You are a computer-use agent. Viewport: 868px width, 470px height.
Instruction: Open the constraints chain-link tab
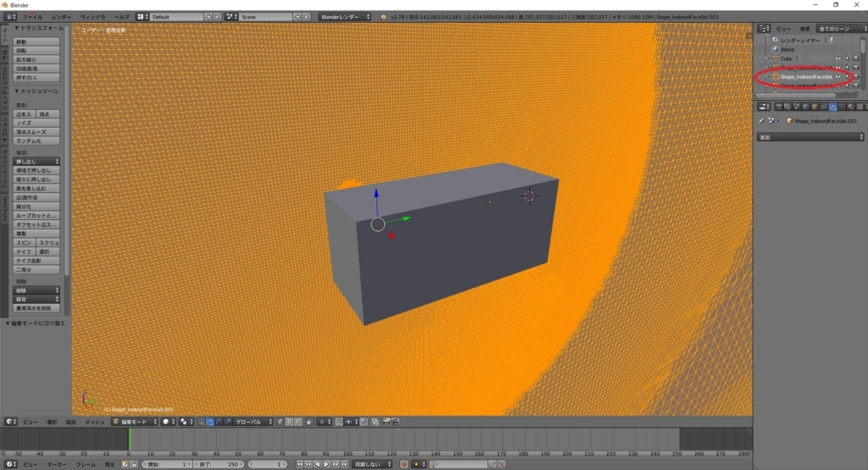(824, 107)
